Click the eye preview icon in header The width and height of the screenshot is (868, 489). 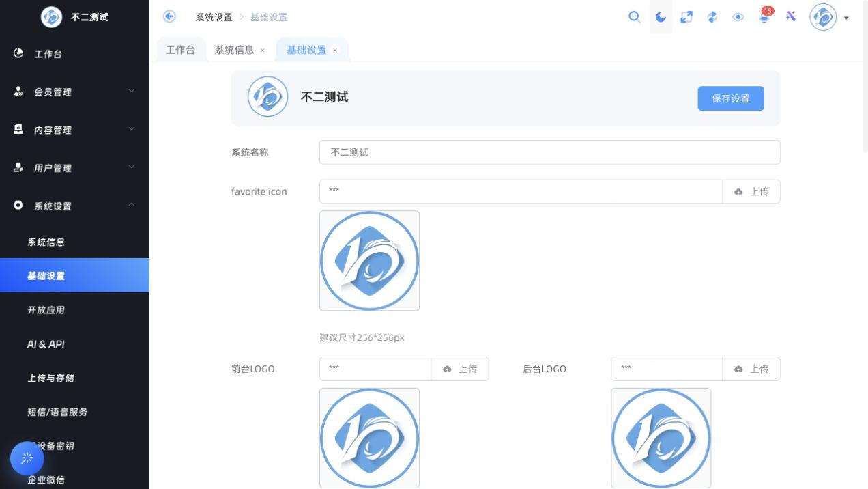(x=738, y=17)
